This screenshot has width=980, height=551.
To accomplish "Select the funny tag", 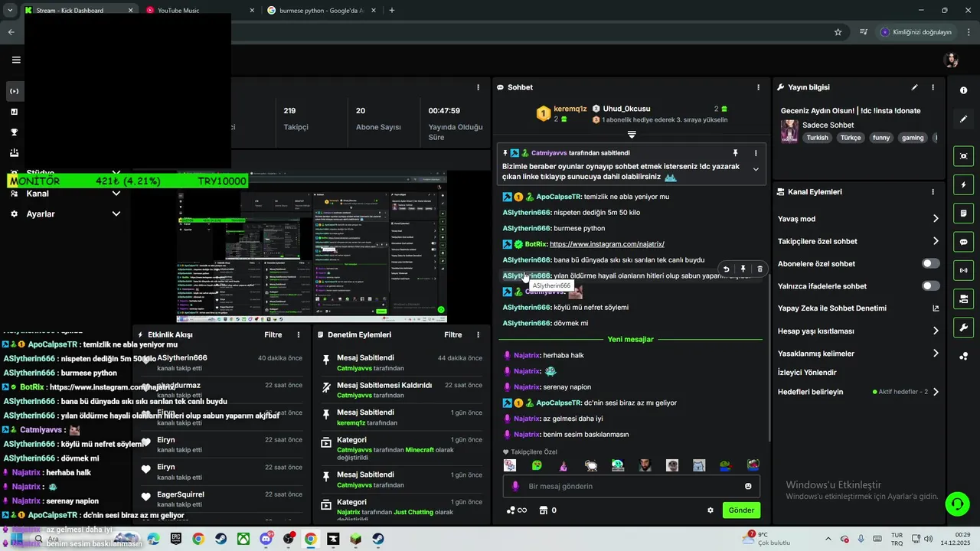I will coord(881,138).
